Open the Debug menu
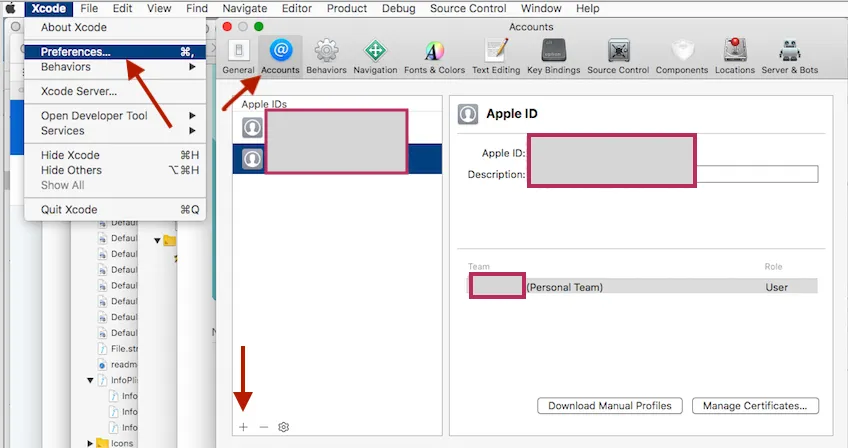Image resolution: width=848 pixels, height=448 pixels. (399, 8)
